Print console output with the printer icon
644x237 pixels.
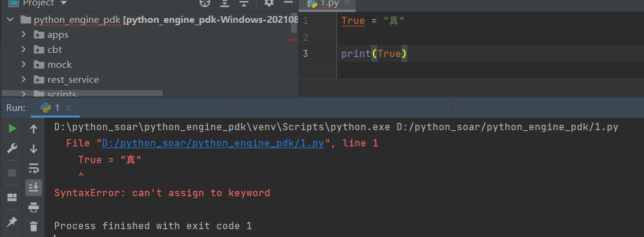34,208
